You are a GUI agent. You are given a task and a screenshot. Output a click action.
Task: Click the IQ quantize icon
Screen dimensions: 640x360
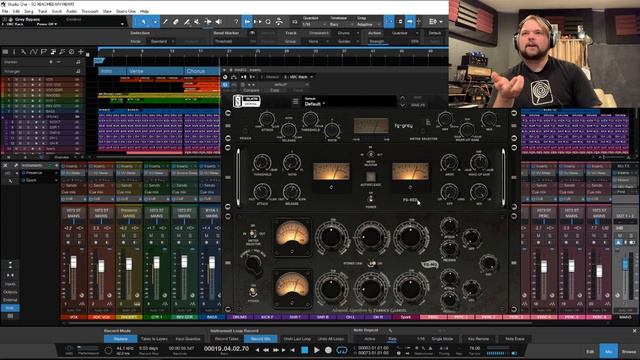(295, 22)
